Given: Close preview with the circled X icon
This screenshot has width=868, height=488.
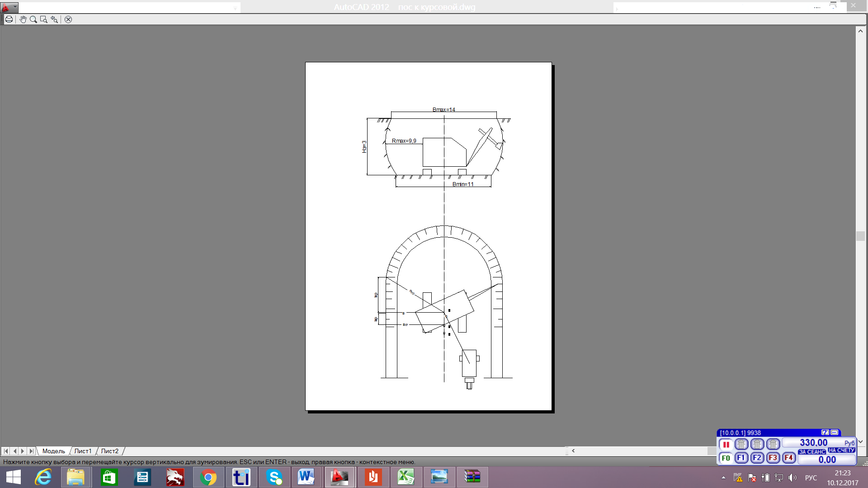Looking at the screenshot, I should tap(68, 19).
